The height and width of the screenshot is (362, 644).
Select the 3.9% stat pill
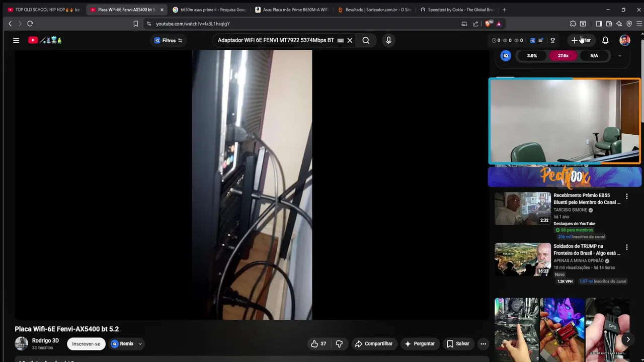532,56
